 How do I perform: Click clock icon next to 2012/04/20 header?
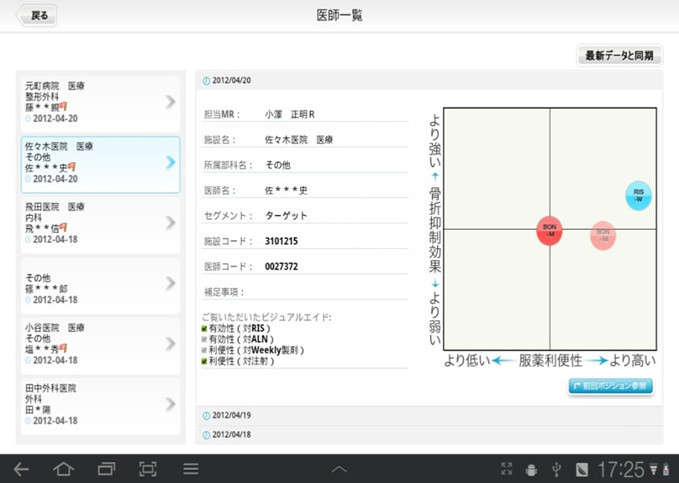pos(207,81)
